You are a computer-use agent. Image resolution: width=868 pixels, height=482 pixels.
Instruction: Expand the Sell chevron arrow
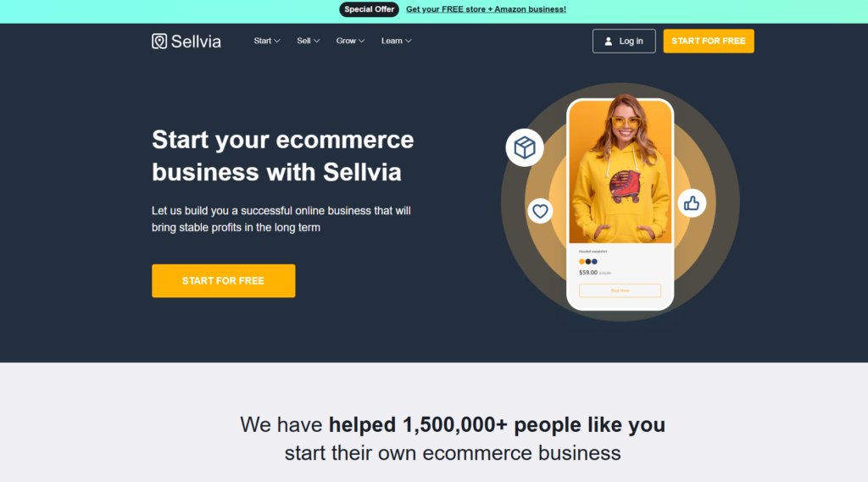click(317, 41)
